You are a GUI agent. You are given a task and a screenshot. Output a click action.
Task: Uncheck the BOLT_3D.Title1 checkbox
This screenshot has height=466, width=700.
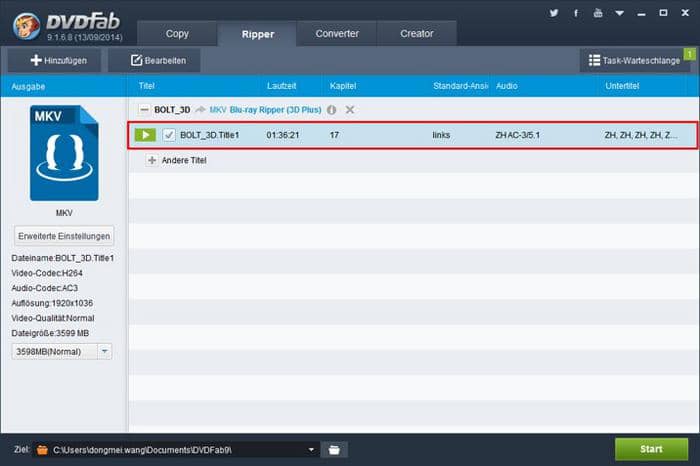click(169, 135)
